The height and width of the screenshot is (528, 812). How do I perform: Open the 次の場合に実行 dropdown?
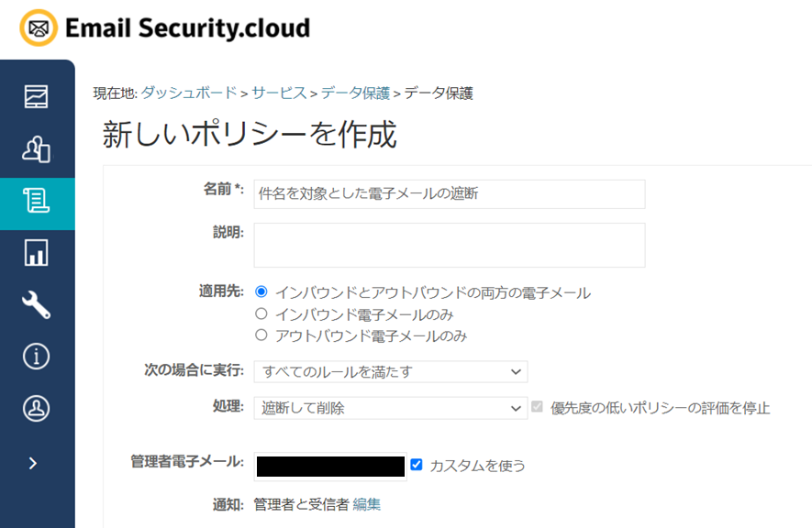pyautogui.click(x=390, y=371)
